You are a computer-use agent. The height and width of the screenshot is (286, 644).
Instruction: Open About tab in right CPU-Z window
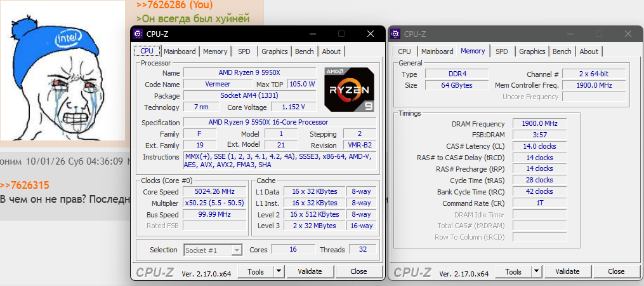click(589, 51)
